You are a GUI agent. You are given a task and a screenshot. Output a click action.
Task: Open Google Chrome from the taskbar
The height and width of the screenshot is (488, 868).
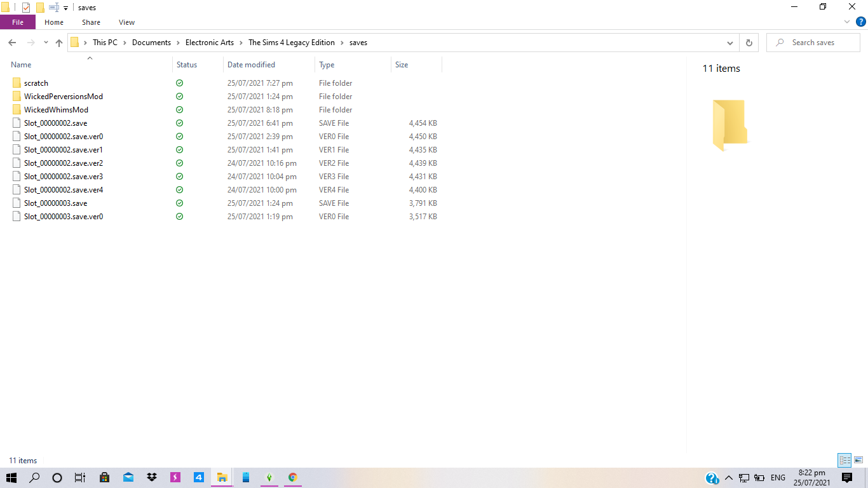click(292, 478)
